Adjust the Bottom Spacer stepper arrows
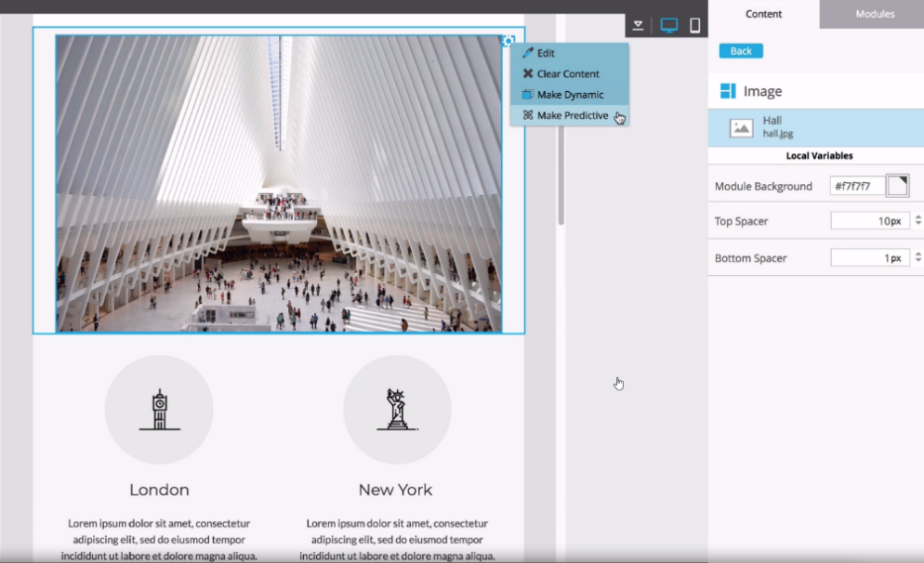924x563 pixels. tap(918, 258)
